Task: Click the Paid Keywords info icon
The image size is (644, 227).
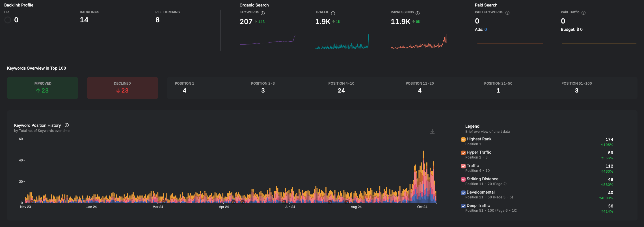Action: point(507,13)
